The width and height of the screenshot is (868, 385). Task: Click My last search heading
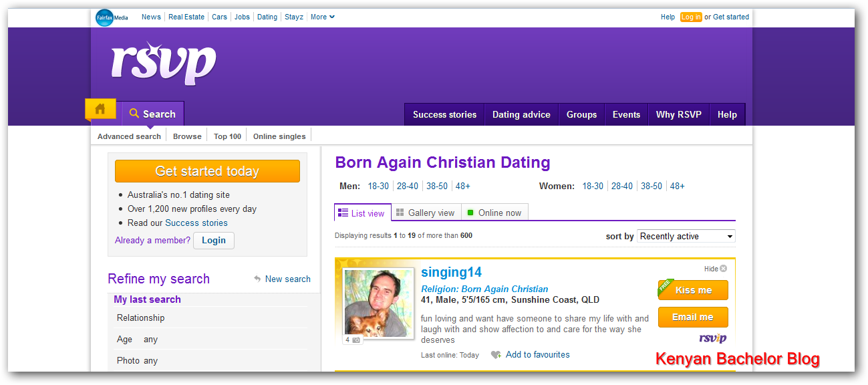click(x=147, y=299)
